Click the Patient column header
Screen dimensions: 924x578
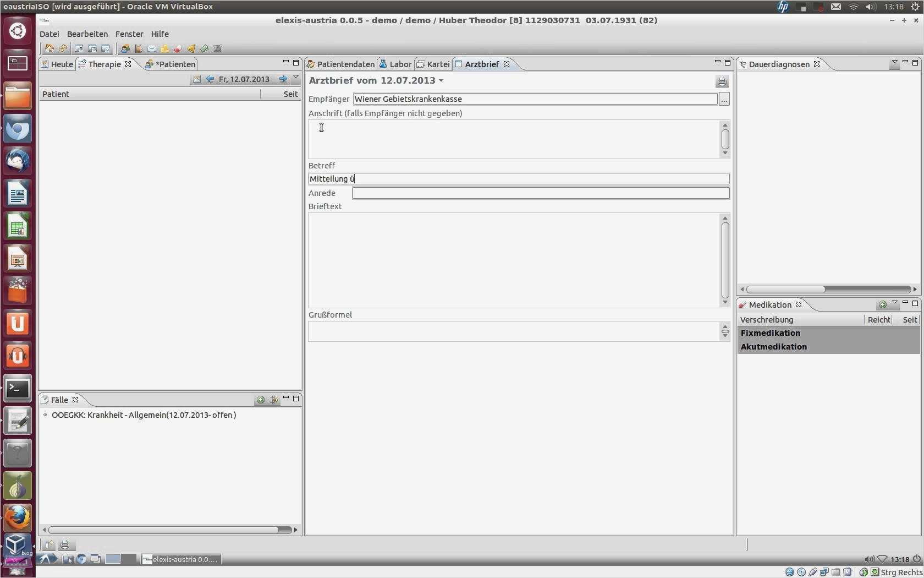pyautogui.click(x=150, y=94)
